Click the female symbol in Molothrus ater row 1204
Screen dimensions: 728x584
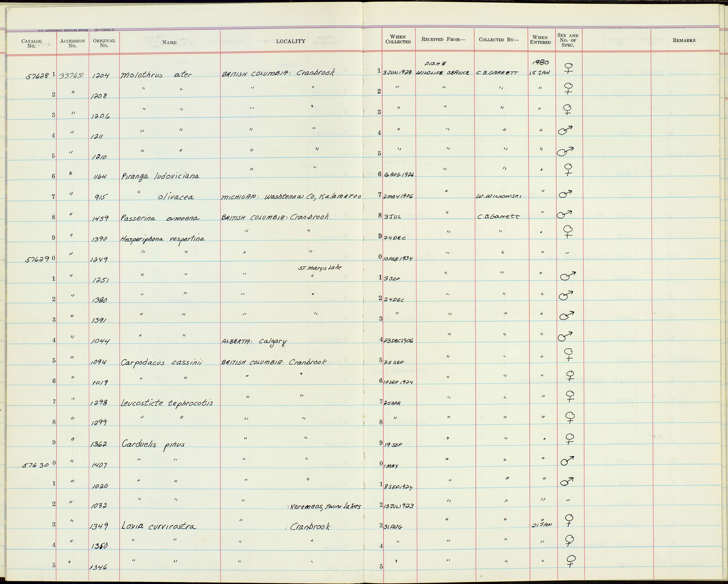(x=569, y=68)
